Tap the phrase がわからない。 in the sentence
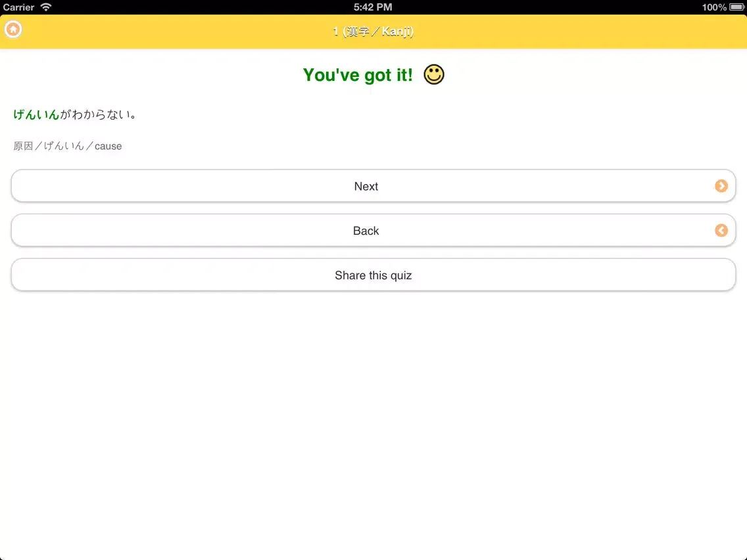This screenshot has width=747, height=560. (x=98, y=114)
